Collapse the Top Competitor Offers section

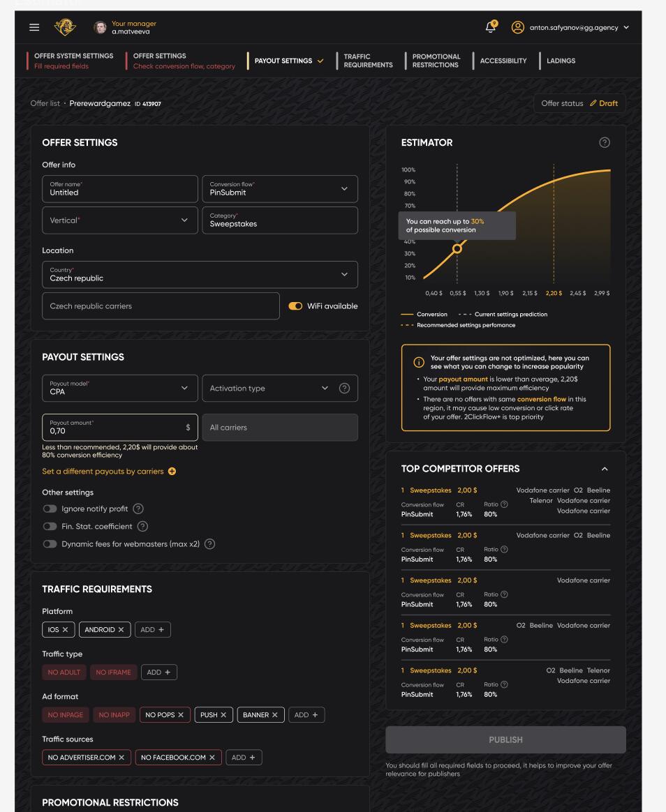click(x=605, y=469)
